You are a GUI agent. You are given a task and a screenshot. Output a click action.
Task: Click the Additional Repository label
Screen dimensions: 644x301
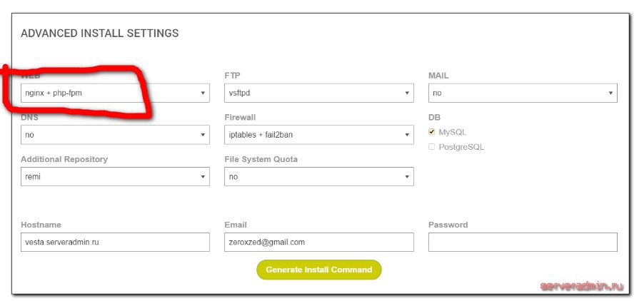(x=64, y=159)
